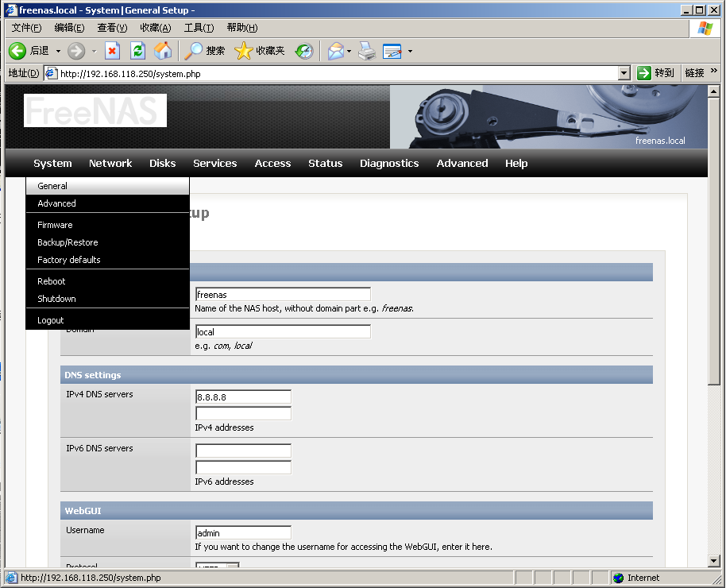Select Shutdown in System submenu
The image size is (726, 588).
[107, 299]
